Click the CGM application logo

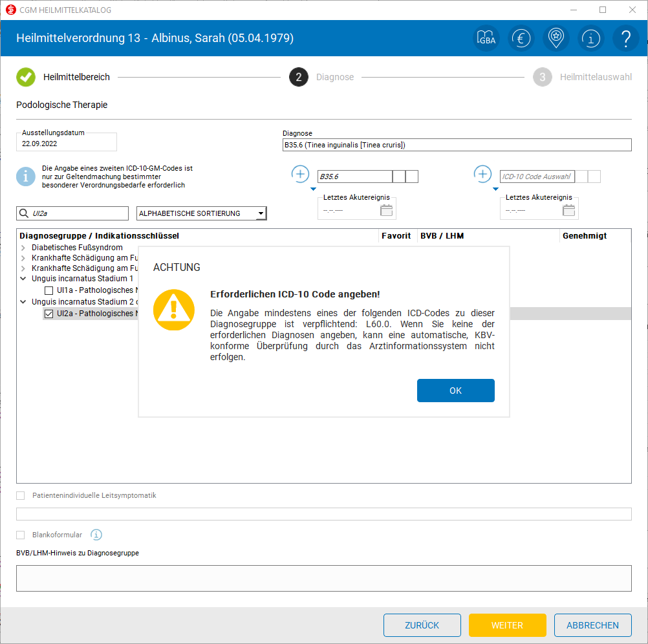[x=11, y=10]
